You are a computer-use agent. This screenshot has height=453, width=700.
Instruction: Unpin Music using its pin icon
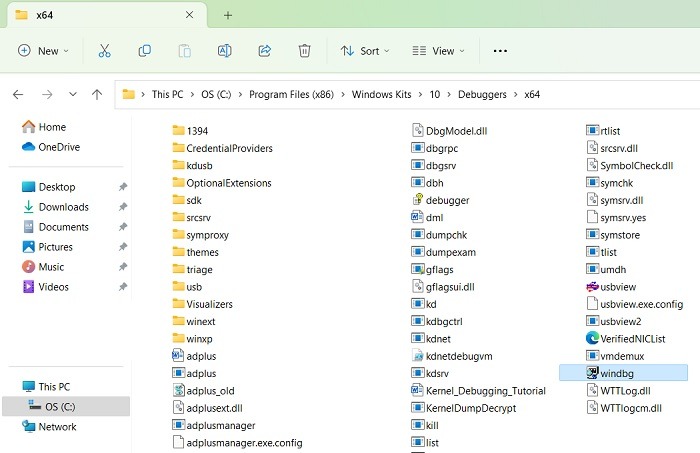click(x=123, y=267)
